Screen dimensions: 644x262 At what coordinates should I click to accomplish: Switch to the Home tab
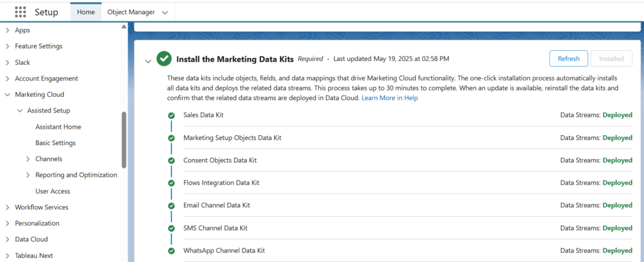click(x=86, y=13)
